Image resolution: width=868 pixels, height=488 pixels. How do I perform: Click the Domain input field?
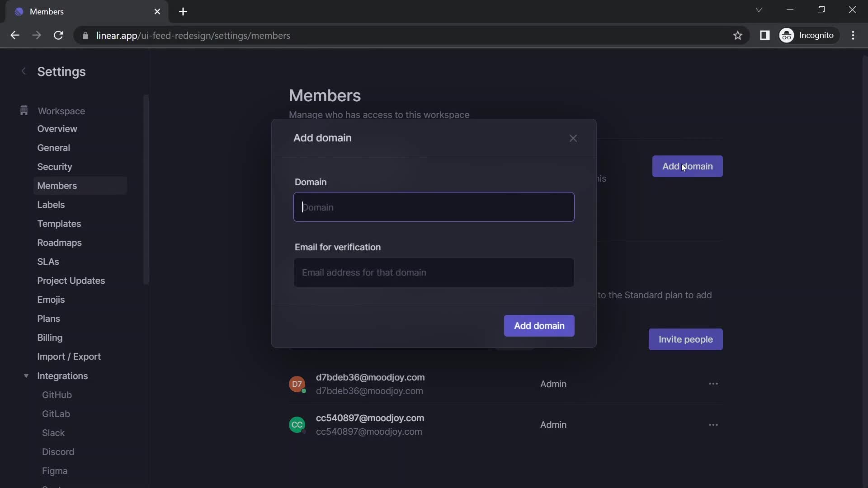tap(434, 207)
